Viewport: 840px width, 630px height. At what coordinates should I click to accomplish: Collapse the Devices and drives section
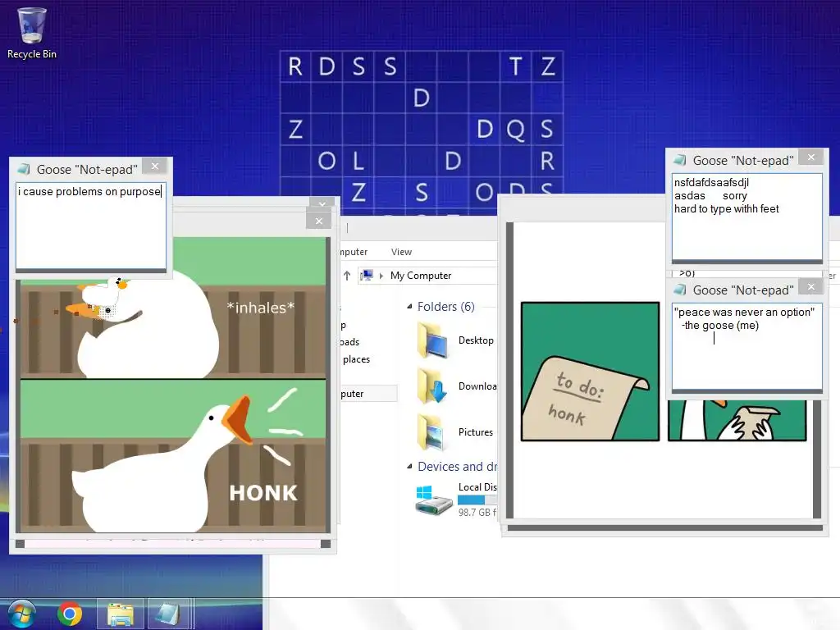(409, 467)
